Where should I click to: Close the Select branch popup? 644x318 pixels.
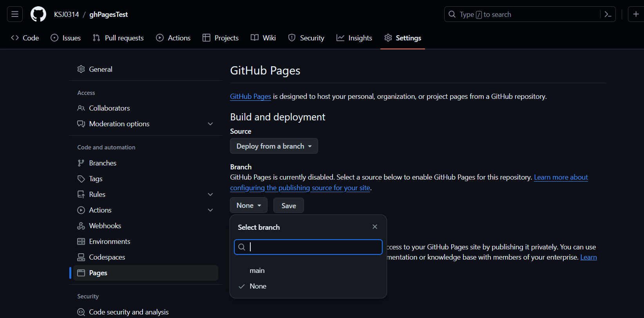click(x=375, y=227)
